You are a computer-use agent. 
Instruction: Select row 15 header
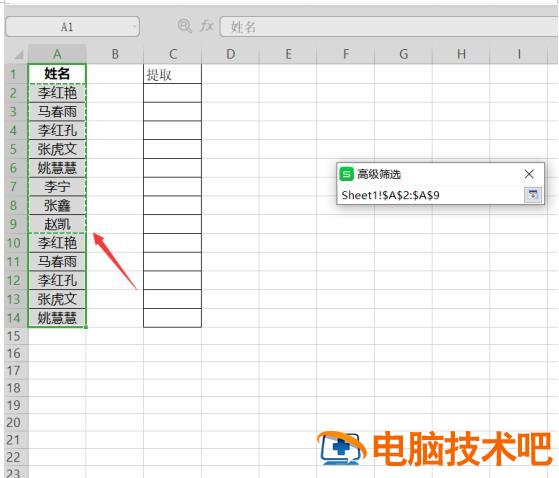(x=14, y=336)
